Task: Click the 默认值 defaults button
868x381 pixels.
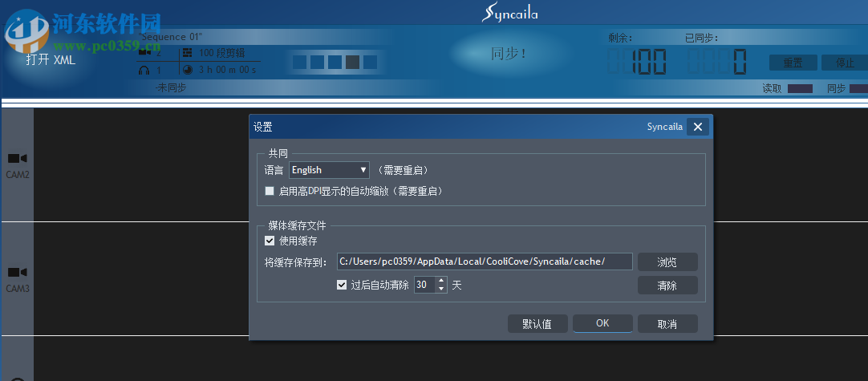Action: [x=537, y=324]
